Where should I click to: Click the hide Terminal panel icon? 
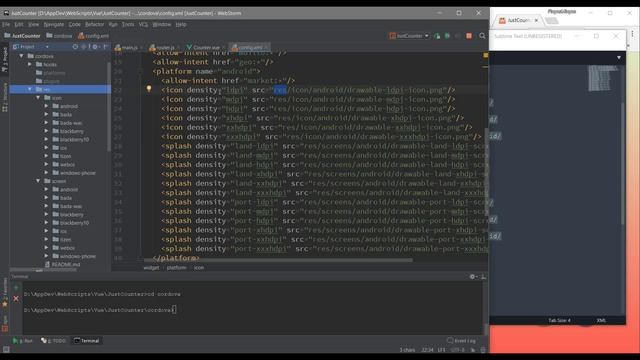(483, 276)
